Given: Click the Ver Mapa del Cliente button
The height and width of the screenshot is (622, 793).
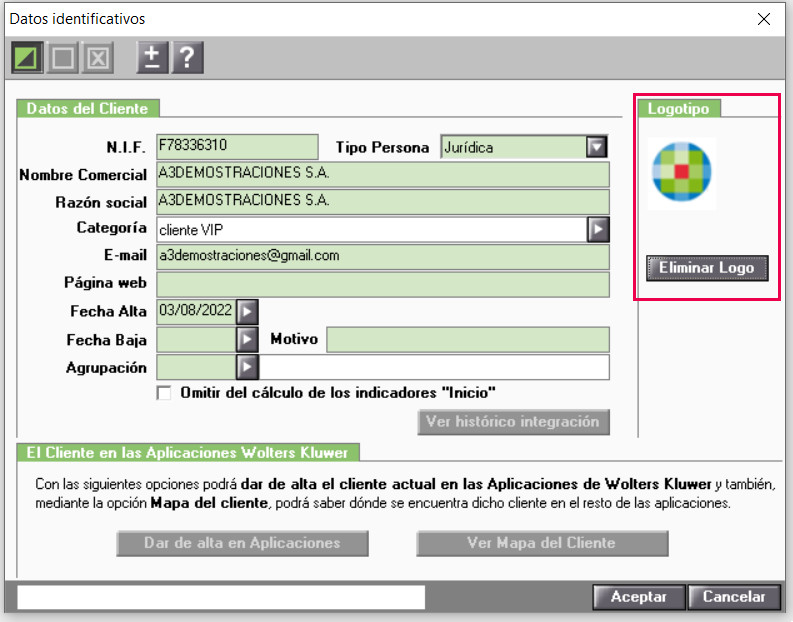Looking at the screenshot, I should (542, 543).
